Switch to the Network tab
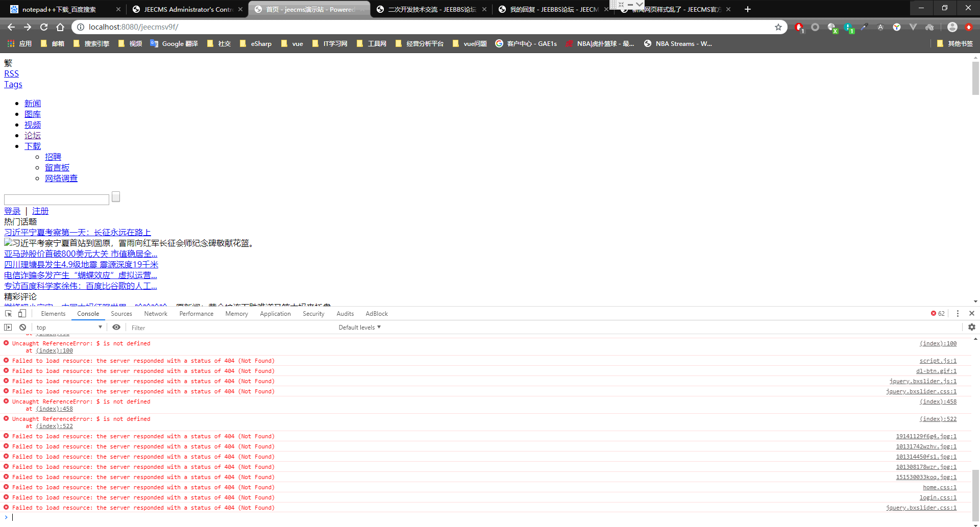The width and height of the screenshot is (980, 527). tap(156, 314)
